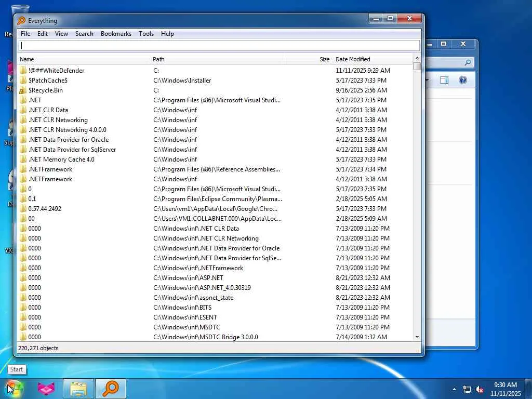The width and height of the screenshot is (532, 399).
Task: Sort results by Date Modified column header
Action: (x=373, y=59)
